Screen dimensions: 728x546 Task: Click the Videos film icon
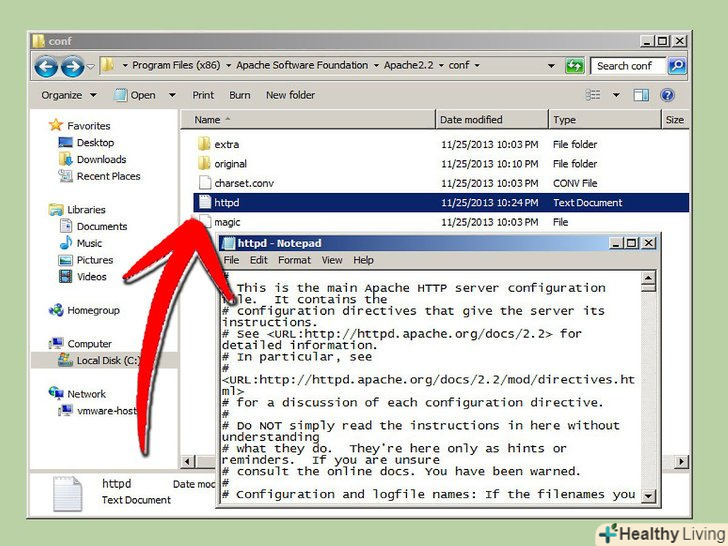pyautogui.click(x=65, y=276)
